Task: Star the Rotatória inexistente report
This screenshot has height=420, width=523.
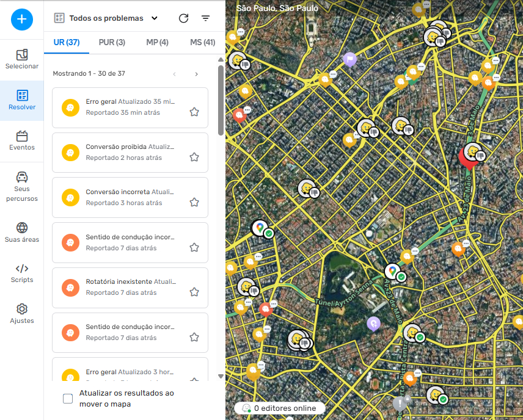Action: point(194,292)
